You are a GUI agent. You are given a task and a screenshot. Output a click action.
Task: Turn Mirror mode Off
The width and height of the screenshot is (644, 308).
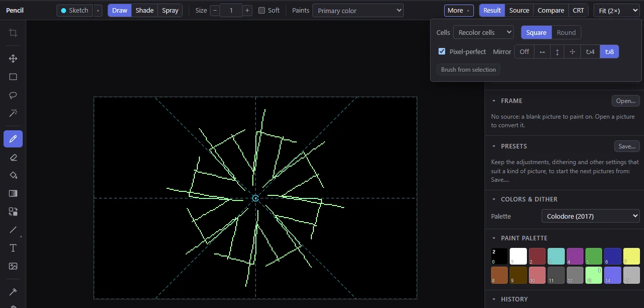[524, 52]
